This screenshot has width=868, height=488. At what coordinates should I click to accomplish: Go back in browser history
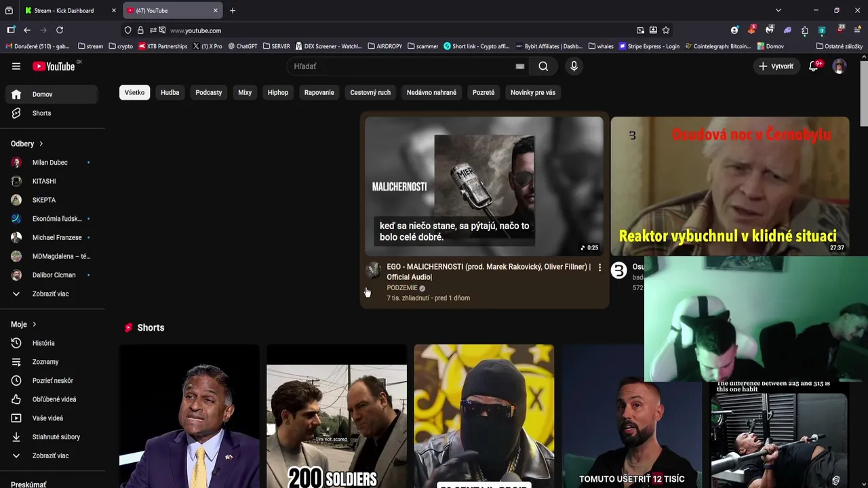click(x=27, y=30)
